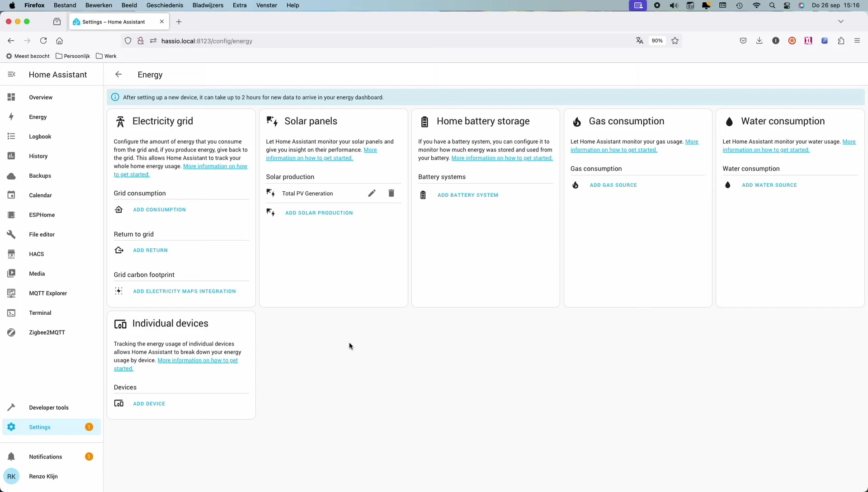The image size is (868, 492).
Task: Click the MQTT Explorer sidebar icon
Action: pos(11,293)
